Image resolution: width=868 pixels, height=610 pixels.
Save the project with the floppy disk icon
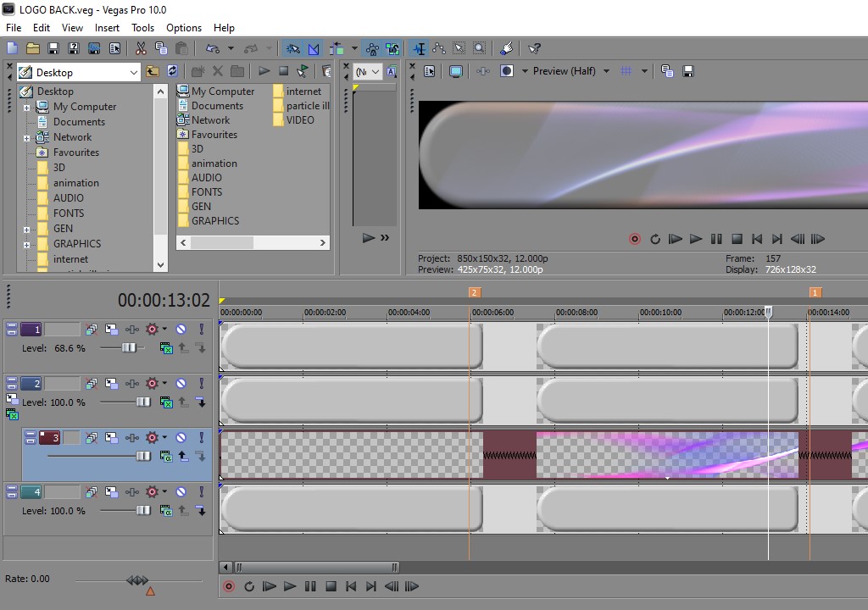(53, 48)
